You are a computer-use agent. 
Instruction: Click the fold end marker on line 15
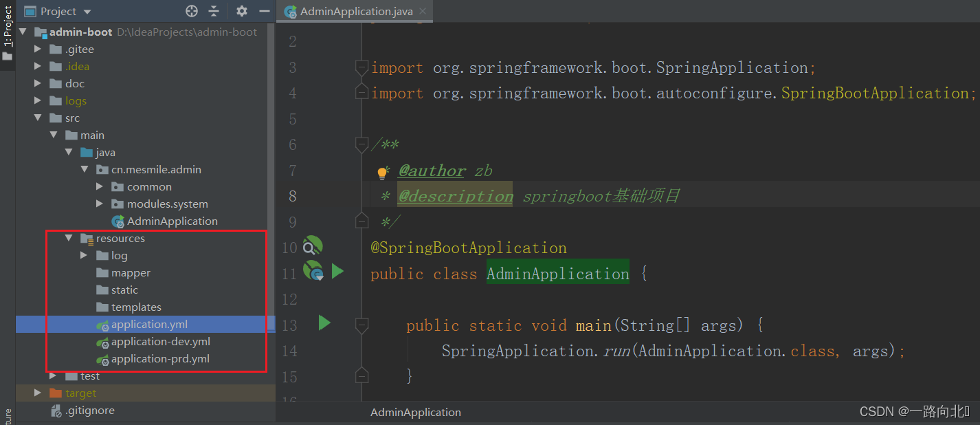pos(361,376)
